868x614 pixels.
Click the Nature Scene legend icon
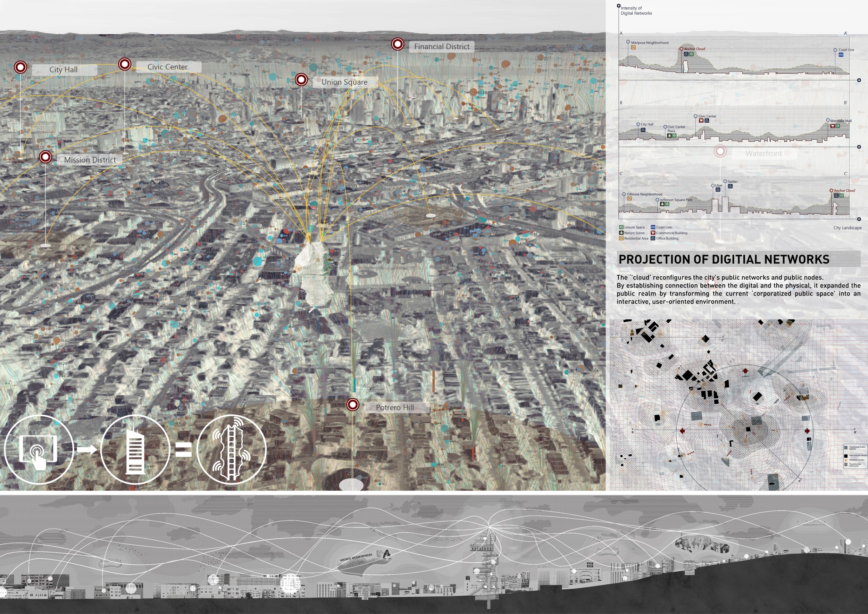coord(621,233)
